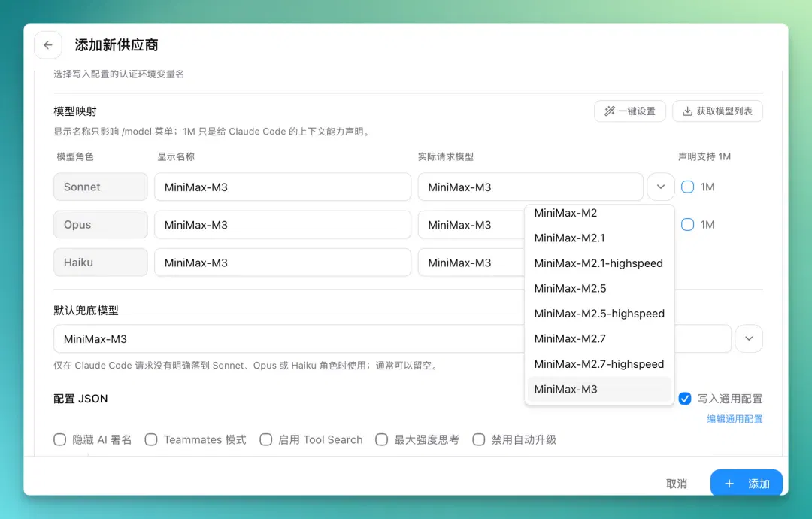The height and width of the screenshot is (519, 812).
Task: Click the Opus model role box
Action: (101, 224)
